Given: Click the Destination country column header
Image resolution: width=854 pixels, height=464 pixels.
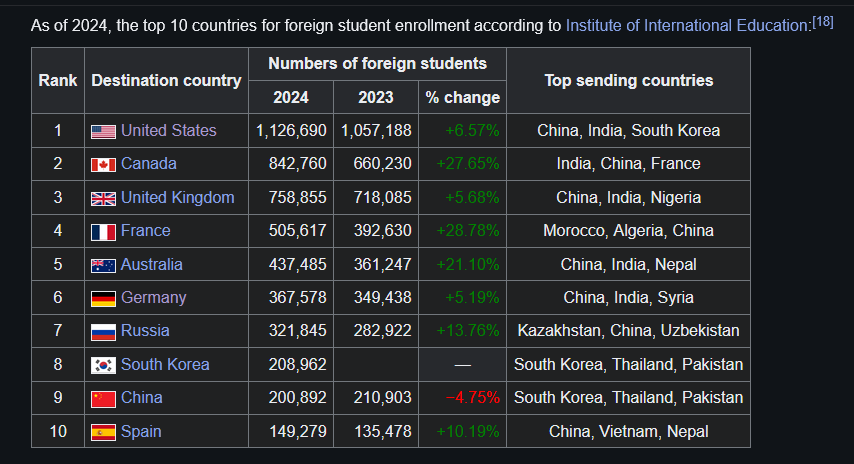Looking at the screenshot, I should [166, 80].
